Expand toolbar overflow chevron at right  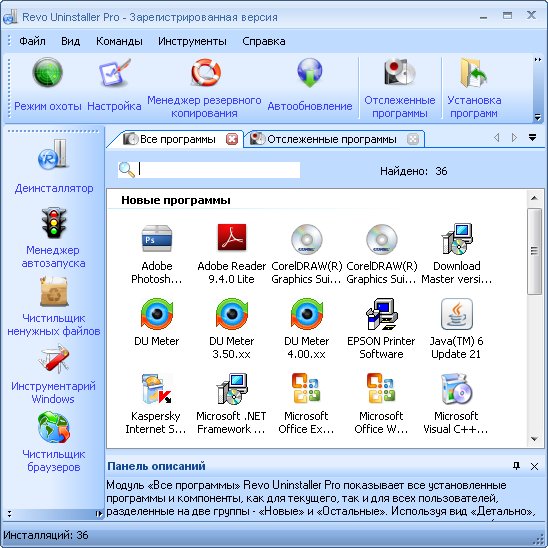[538, 60]
